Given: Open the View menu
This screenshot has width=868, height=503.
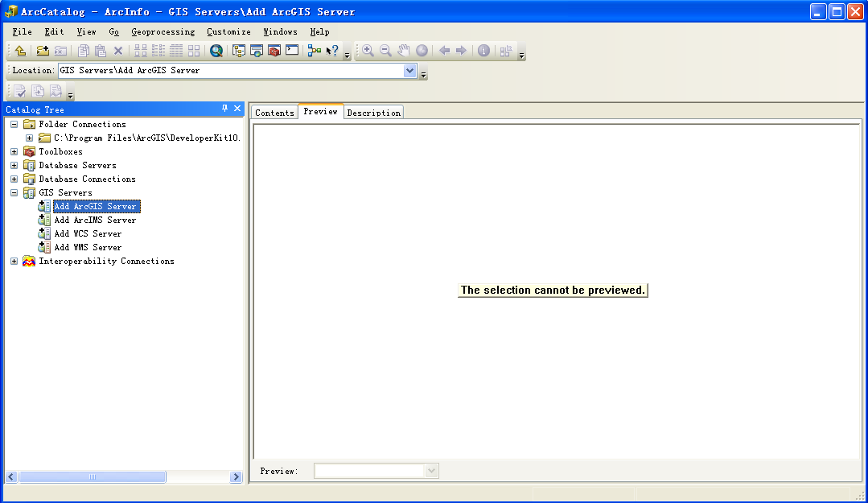Looking at the screenshot, I should (x=86, y=31).
